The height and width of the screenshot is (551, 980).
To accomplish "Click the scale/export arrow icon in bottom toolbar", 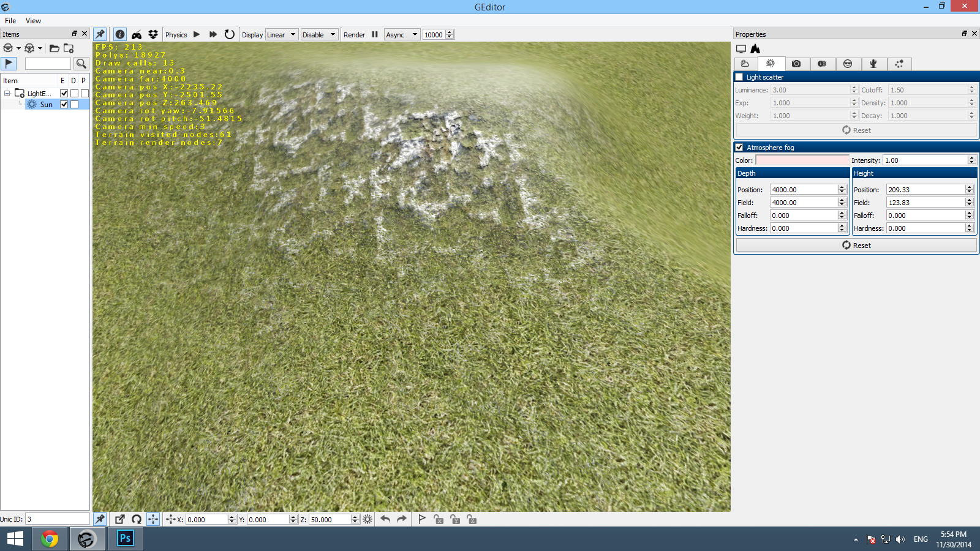I will coord(120,519).
